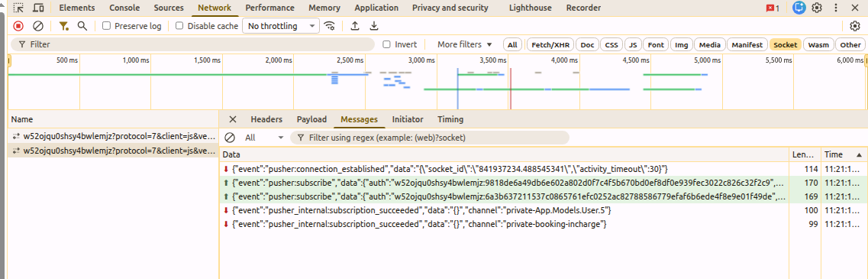This screenshot has height=279, width=868.
Task: Filter requests by Other type
Action: [x=850, y=45]
